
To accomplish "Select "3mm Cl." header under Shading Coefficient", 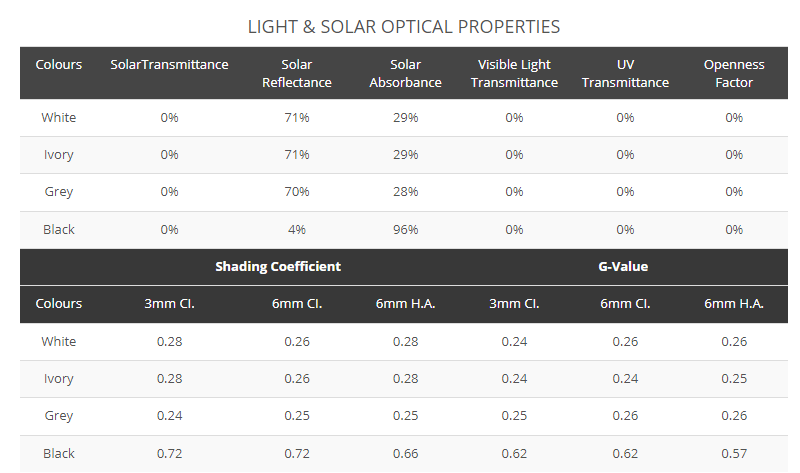I will pyautogui.click(x=169, y=304).
